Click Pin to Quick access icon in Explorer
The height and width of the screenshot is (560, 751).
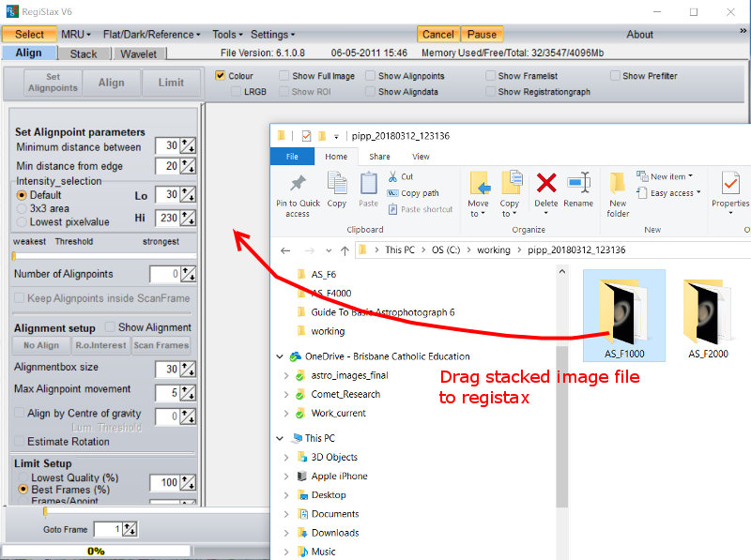point(298,184)
